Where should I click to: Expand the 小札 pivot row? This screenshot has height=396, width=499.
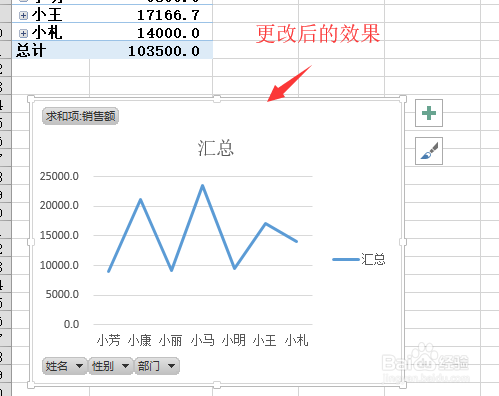click(x=23, y=33)
